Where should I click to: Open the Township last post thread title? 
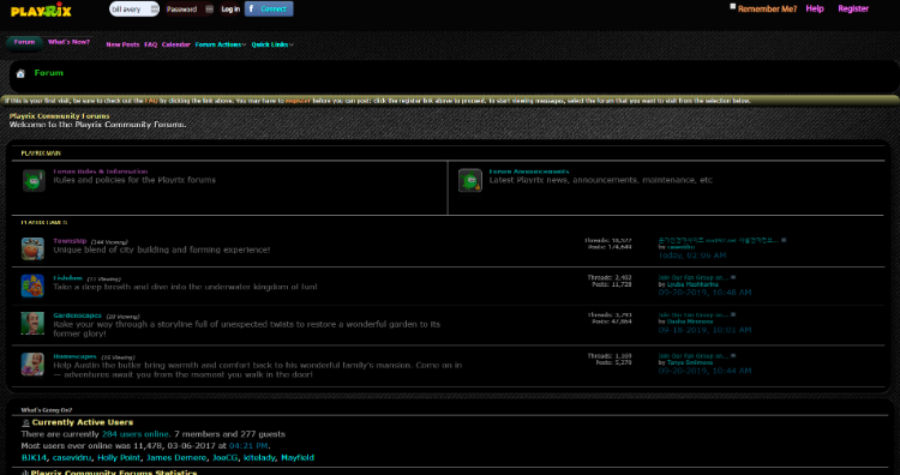point(719,240)
